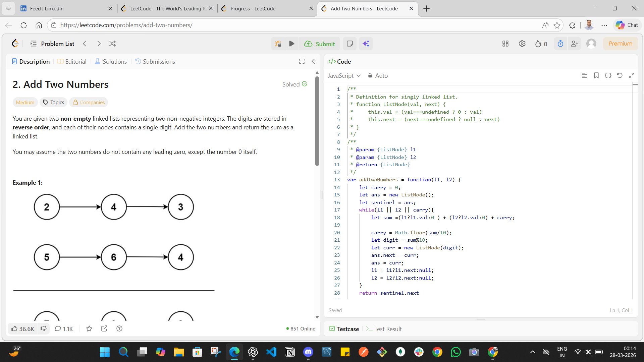Click the description panel vertical scrollbar
Image resolution: width=644 pixels, height=362 pixels.
(317, 121)
